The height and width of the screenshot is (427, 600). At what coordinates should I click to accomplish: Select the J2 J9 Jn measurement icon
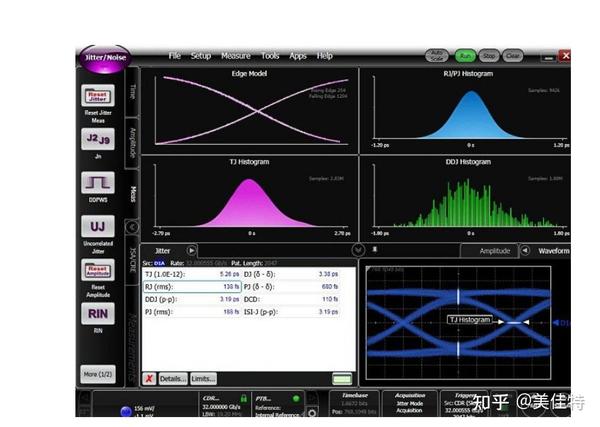coord(98,139)
